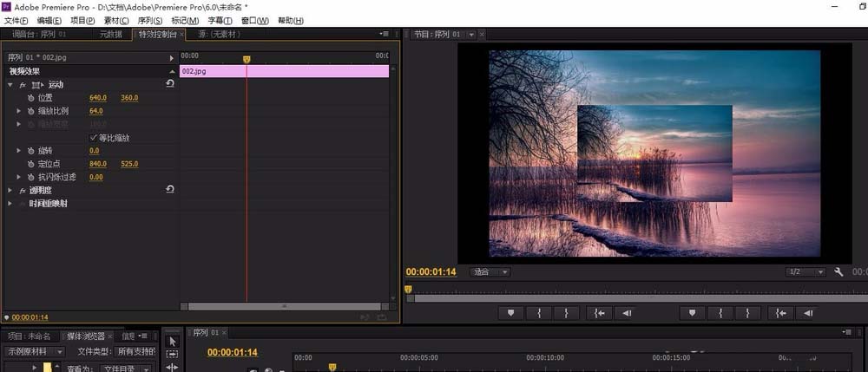The width and height of the screenshot is (868, 372).
Task: Collapse the 视频效果 section arrow
Action: (x=172, y=71)
